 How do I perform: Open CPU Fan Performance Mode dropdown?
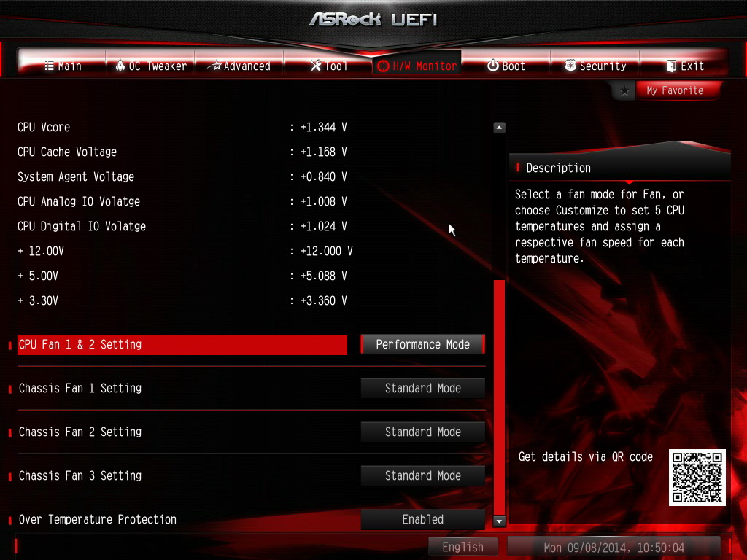[x=422, y=344]
